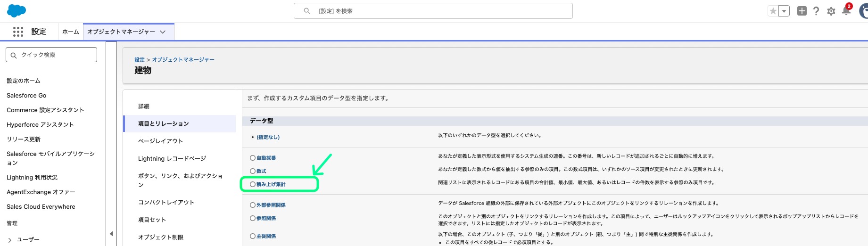This screenshot has width=868, height=246.
Task: Focus the クイック検索 input box
Action: (51, 55)
